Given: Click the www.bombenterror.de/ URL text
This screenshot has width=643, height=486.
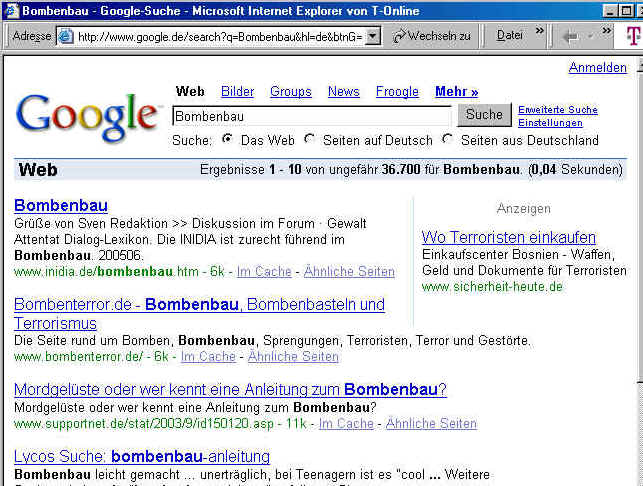Looking at the screenshot, I should coord(78,356).
